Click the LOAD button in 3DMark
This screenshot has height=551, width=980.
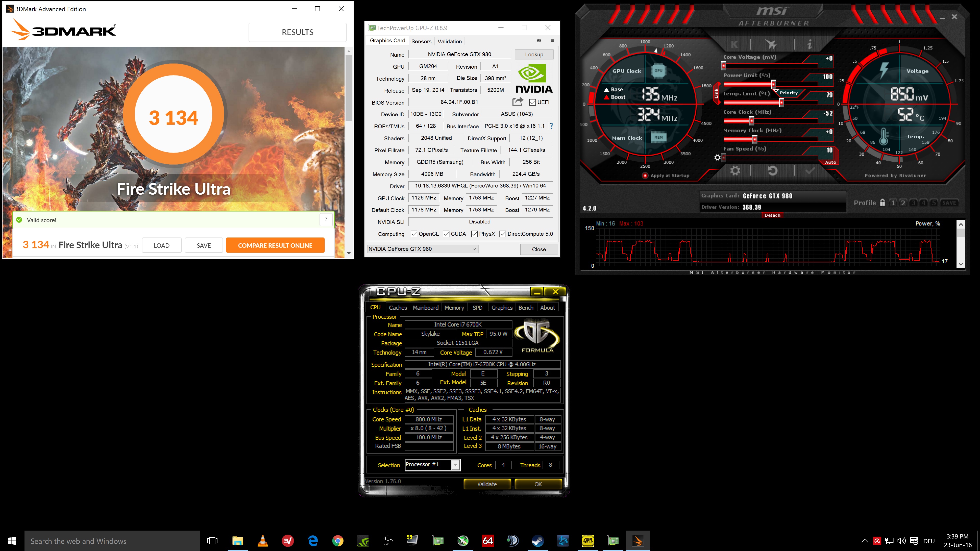[x=161, y=245]
